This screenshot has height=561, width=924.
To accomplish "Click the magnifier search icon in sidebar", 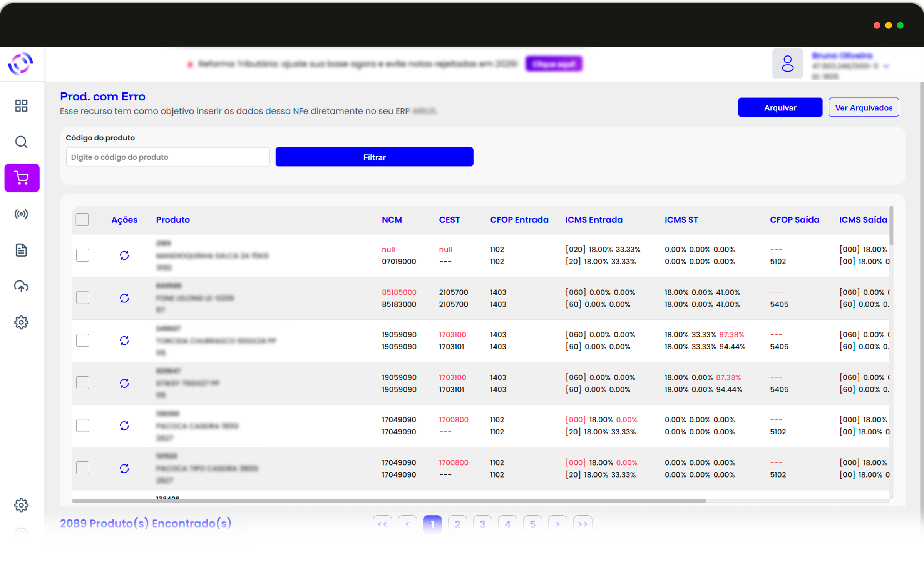I will 21,142.
